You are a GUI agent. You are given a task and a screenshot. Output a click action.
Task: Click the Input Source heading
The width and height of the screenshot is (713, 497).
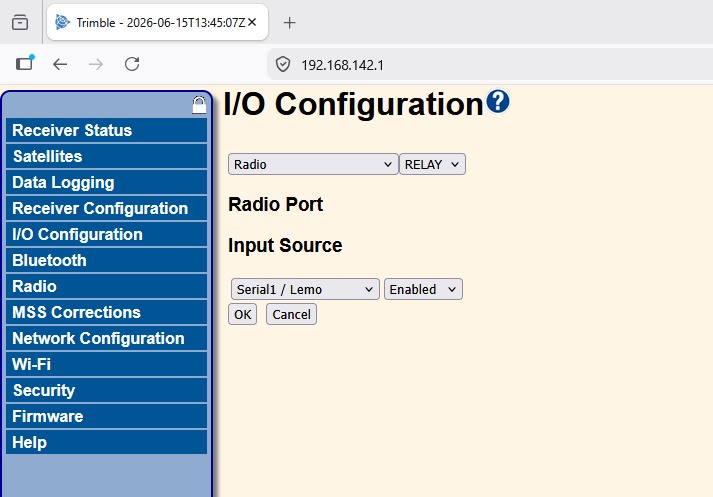tap(285, 246)
